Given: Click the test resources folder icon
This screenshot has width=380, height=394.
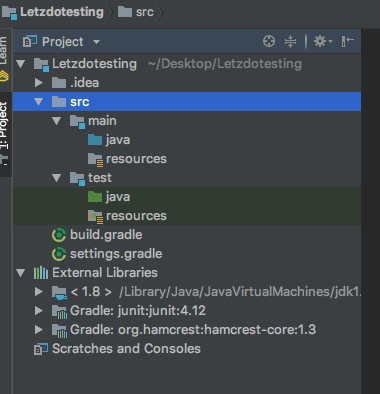Looking at the screenshot, I should point(95,216).
